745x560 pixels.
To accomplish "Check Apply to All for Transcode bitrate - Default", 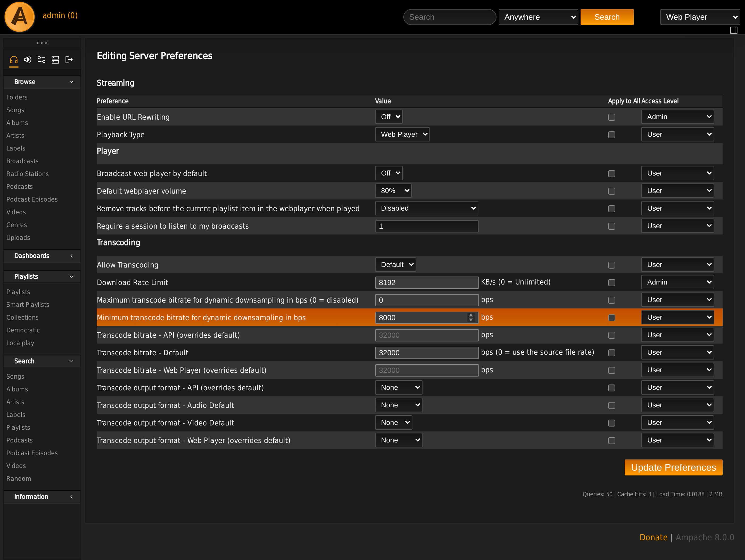I will 612,353.
